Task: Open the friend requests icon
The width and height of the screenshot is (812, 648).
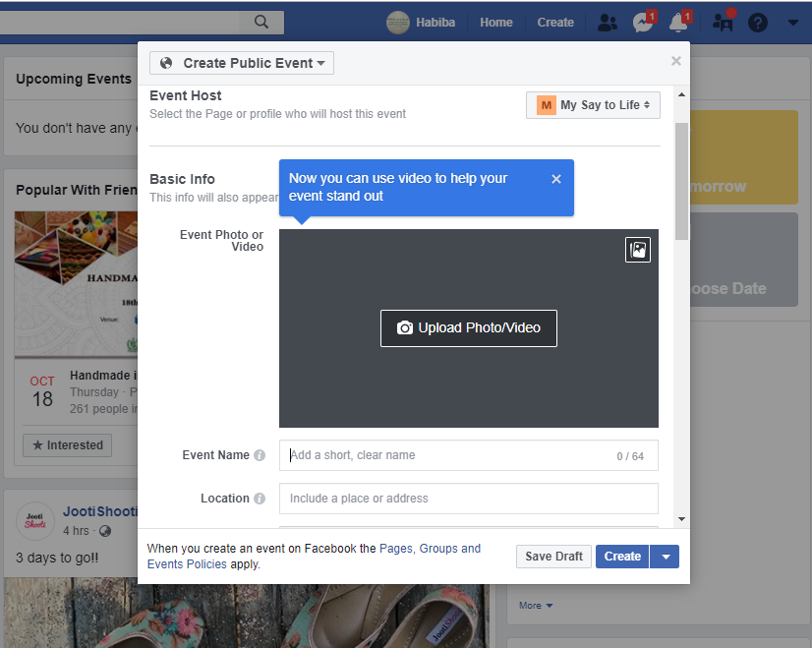Action: tap(607, 23)
